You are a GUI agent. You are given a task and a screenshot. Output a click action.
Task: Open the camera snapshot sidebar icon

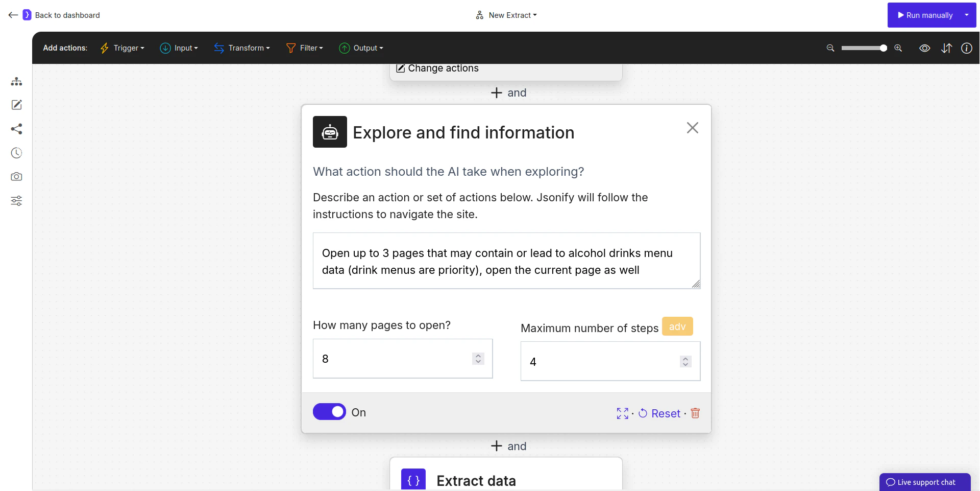(x=16, y=177)
